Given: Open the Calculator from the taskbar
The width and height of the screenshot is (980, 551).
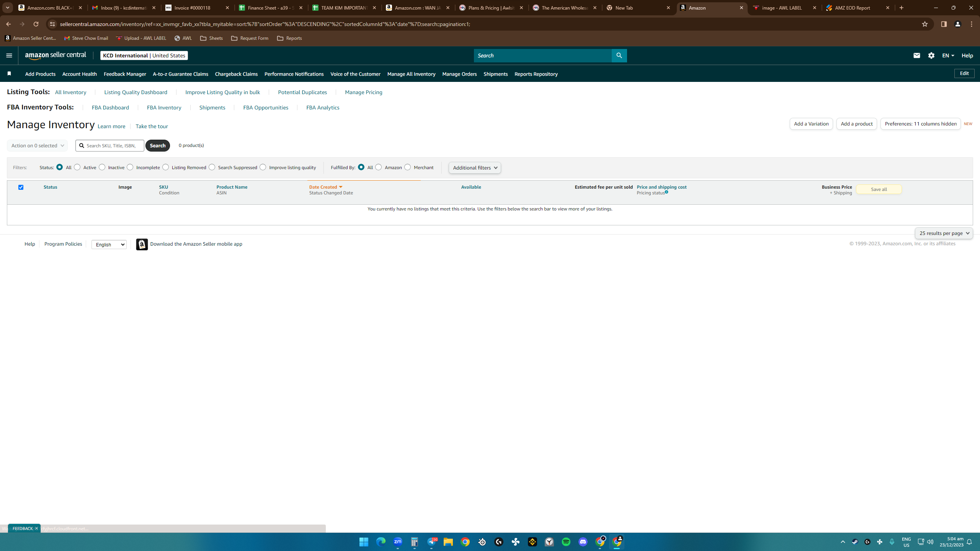Looking at the screenshot, I should pos(415,542).
